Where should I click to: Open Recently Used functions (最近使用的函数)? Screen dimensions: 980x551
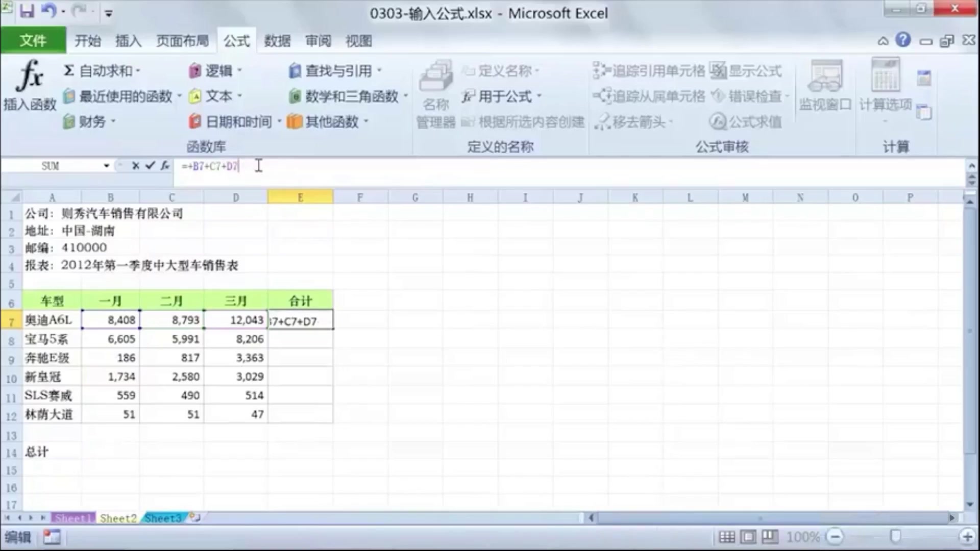(122, 96)
